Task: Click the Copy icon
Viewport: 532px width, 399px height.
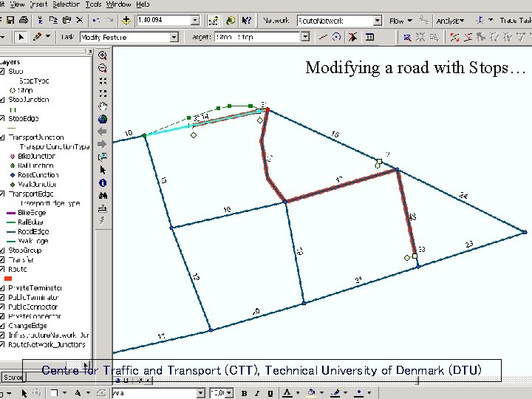Action: tap(53, 21)
